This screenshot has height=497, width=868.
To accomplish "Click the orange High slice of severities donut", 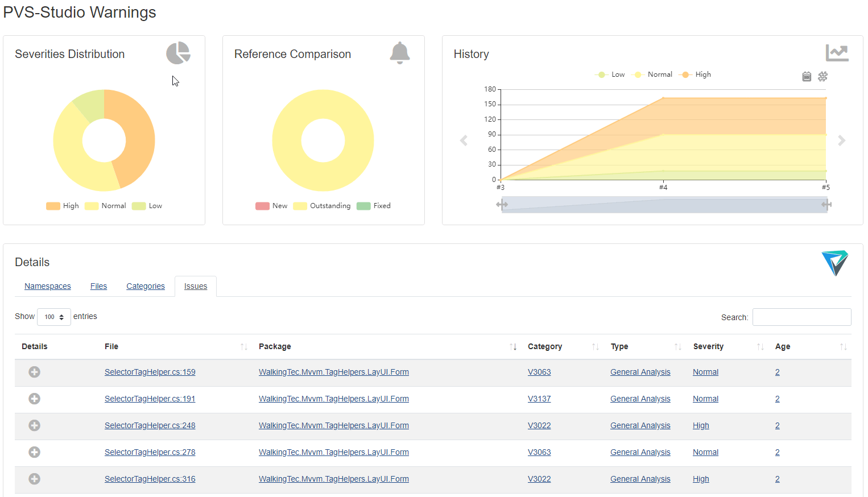I will tap(139, 136).
